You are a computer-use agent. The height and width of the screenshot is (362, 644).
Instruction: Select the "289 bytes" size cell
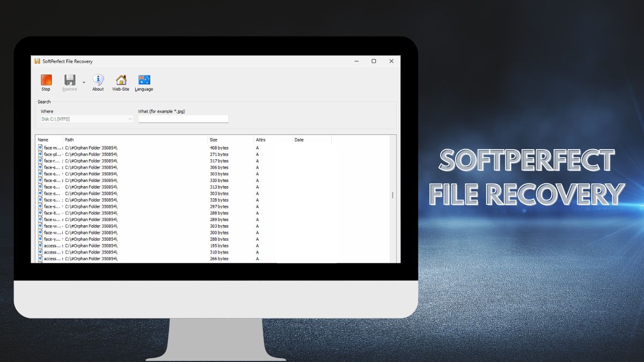(x=219, y=219)
